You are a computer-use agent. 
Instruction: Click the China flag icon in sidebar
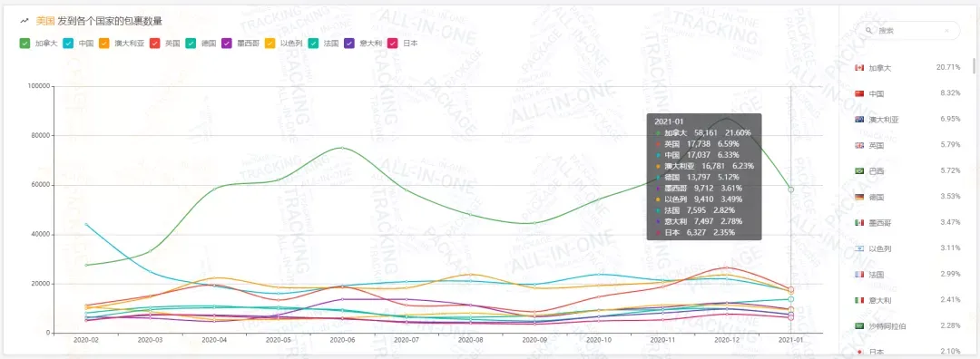858,93
